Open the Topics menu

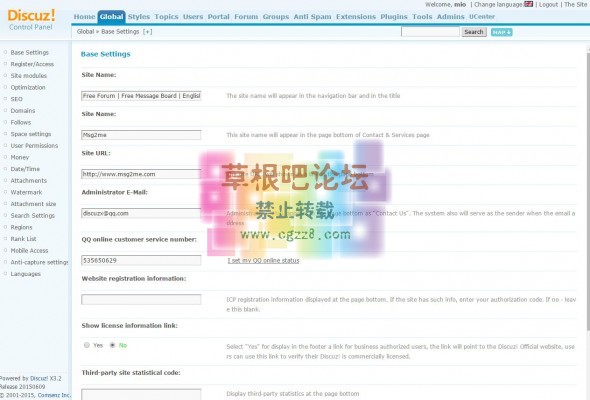tap(166, 17)
